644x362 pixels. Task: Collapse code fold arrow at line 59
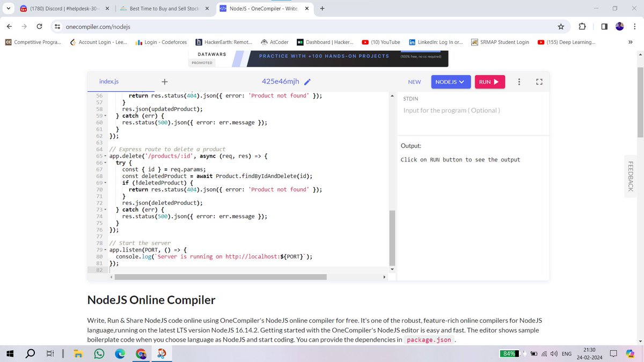click(105, 116)
